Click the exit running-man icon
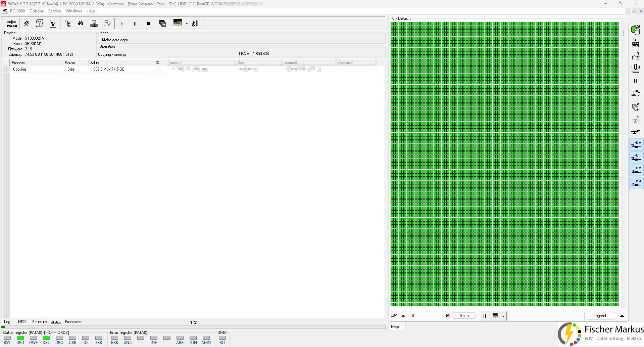 coord(195,24)
